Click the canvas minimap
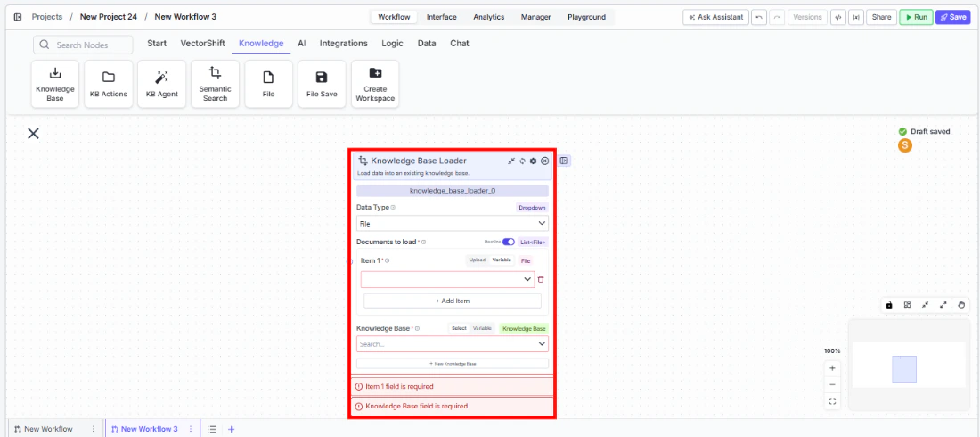Viewport: 980px width, 437px height. 908,365
